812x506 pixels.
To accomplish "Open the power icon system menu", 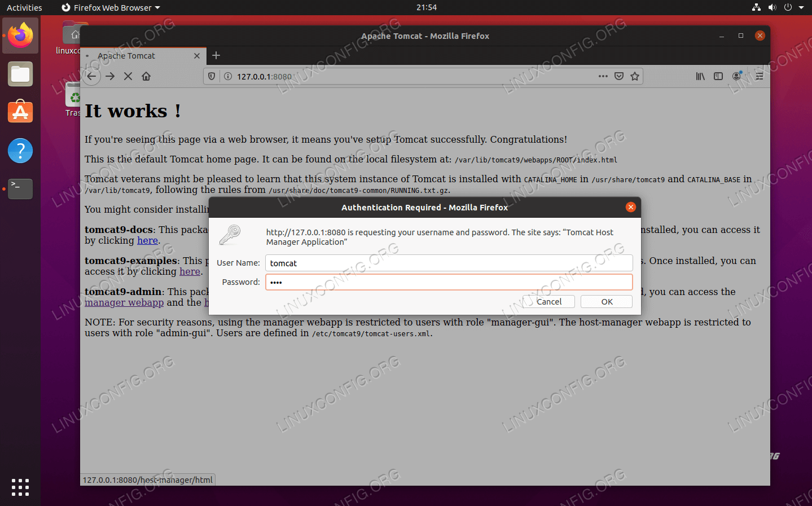I will tap(788, 7).
